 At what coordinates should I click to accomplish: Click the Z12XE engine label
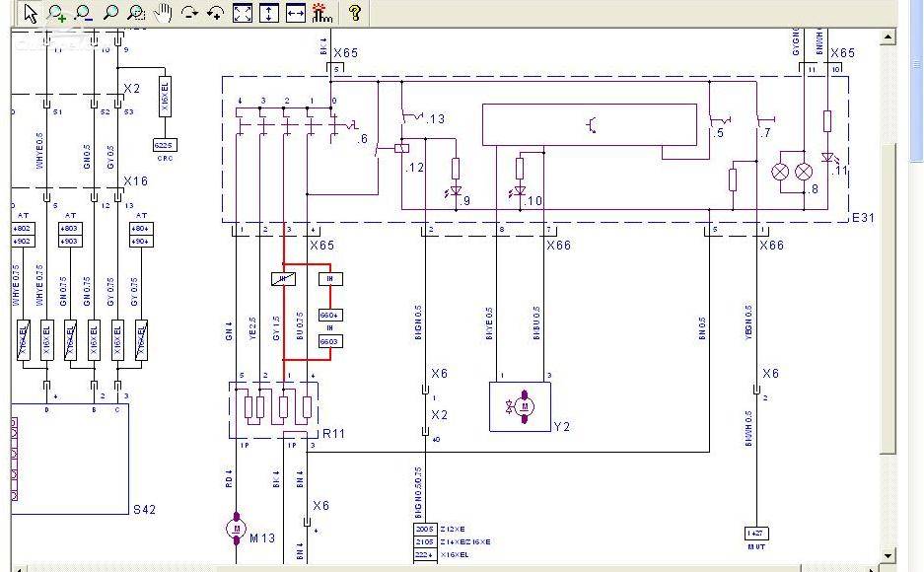point(453,529)
